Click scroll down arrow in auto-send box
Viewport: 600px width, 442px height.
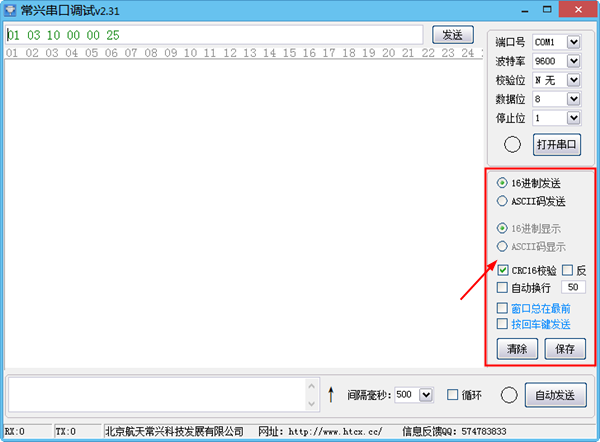tap(311, 404)
